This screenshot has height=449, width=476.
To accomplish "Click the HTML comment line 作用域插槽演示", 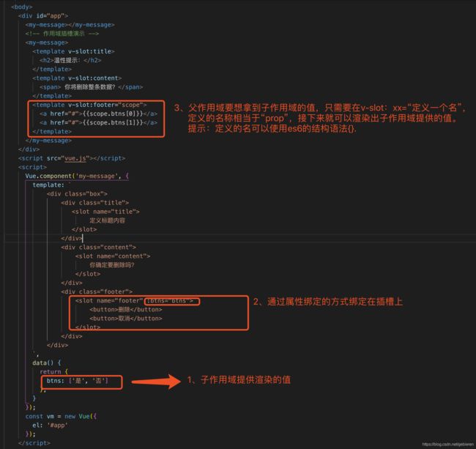I will (62, 34).
